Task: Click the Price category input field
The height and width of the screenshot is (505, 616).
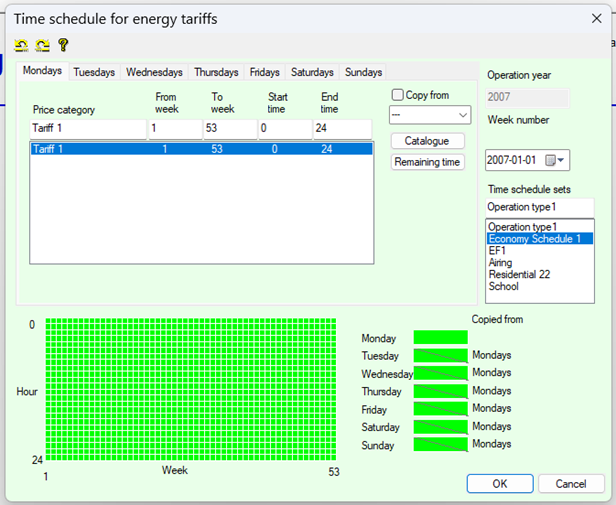Action: (87, 128)
